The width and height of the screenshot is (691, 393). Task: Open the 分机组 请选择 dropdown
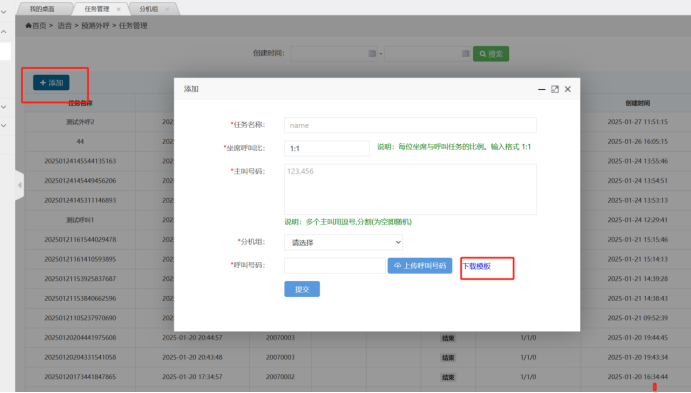[x=343, y=242]
